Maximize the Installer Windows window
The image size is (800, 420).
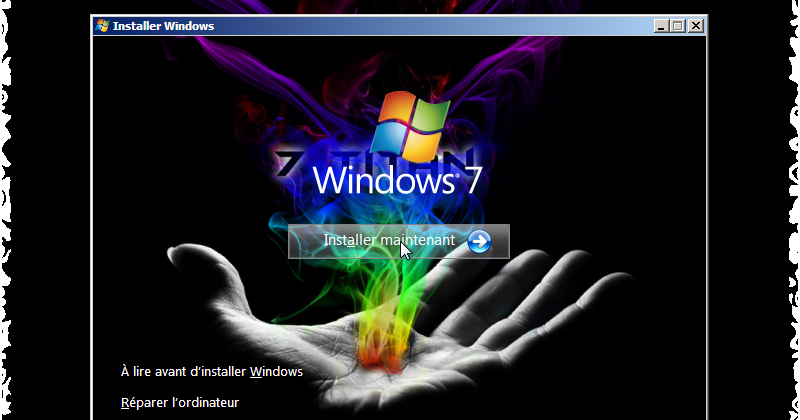click(x=678, y=26)
